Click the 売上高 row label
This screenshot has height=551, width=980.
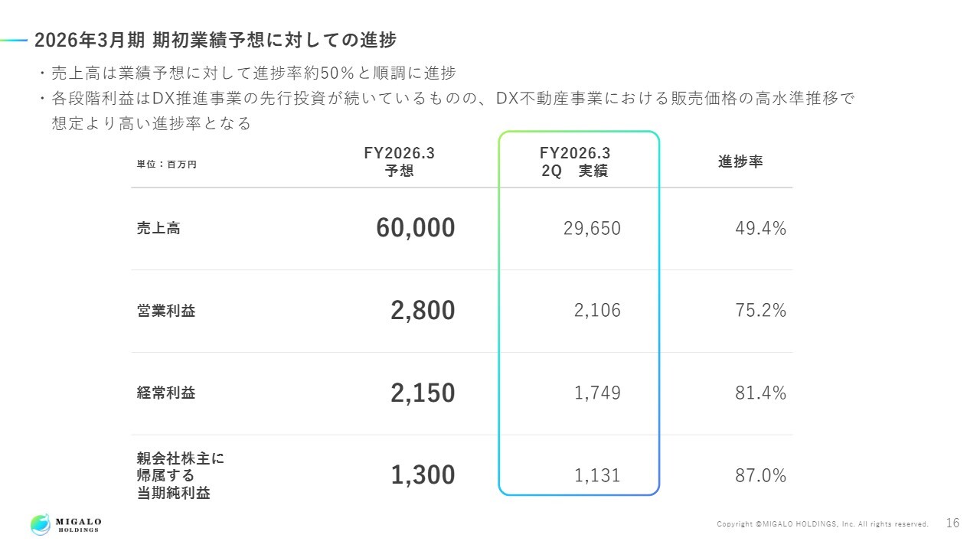158,228
